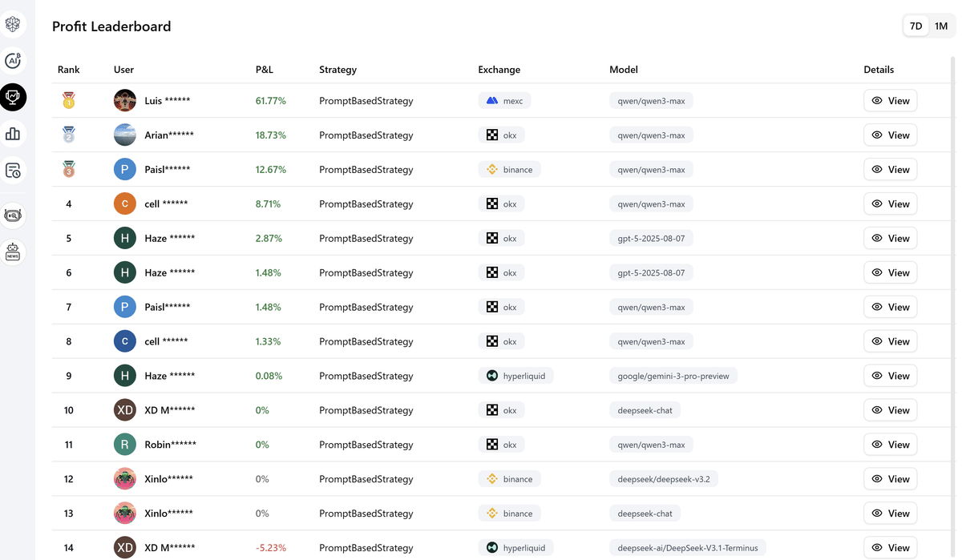Click Arian's profile avatar
This screenshot has height=560, width=962.
(x=125, y=135)
